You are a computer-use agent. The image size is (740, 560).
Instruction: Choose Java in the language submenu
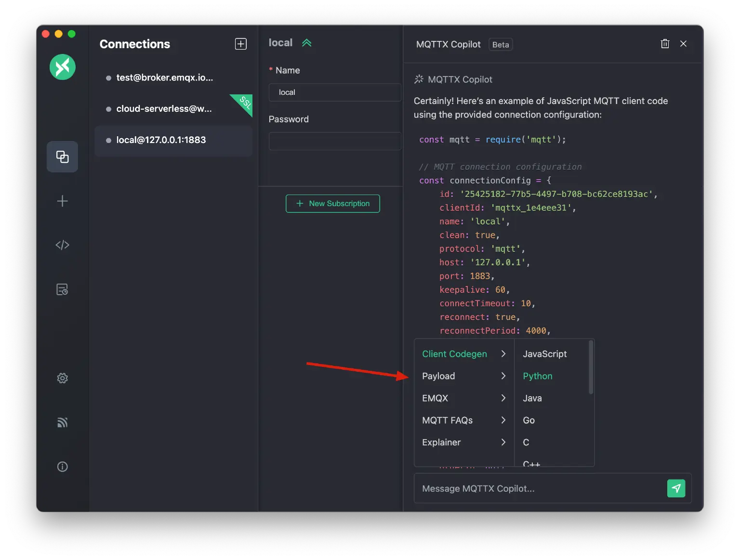point(532,398)
